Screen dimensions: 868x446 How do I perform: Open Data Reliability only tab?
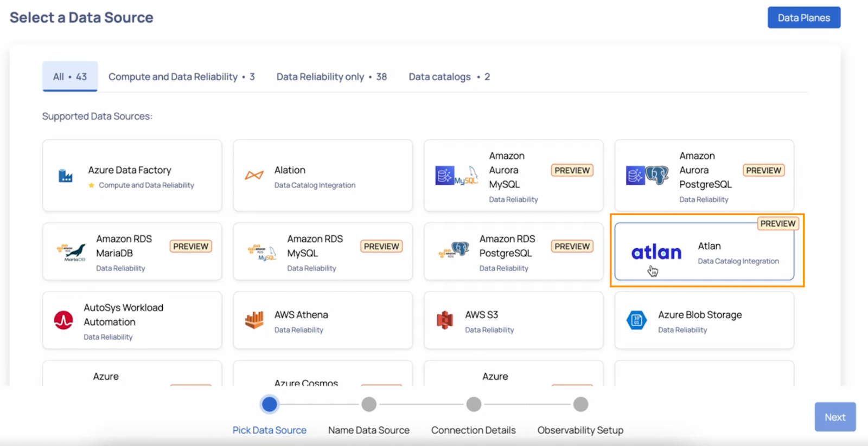pyautogui.click(x=331, y=77)
